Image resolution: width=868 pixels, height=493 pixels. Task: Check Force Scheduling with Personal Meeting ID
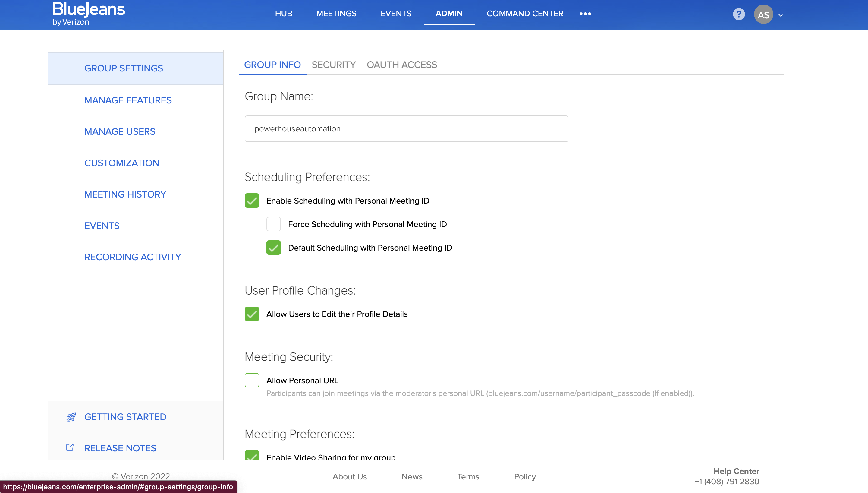point(273,224)
